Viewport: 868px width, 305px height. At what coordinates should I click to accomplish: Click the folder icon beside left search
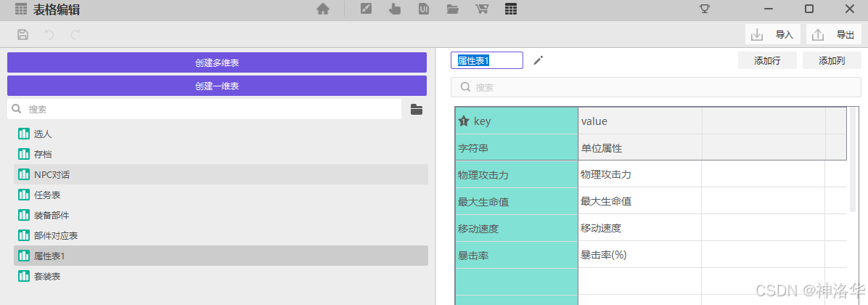click(x=417, y=109)
